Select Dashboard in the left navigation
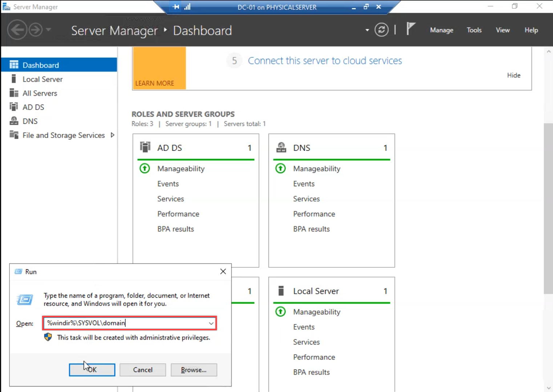Screen dimensions: 553x392 click(x=59, y=65)
